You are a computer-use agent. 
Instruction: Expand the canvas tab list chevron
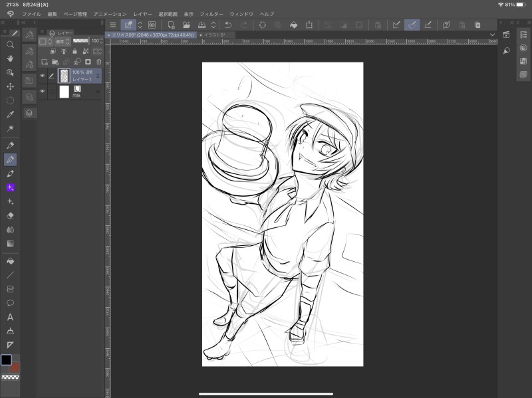point(492,35)
